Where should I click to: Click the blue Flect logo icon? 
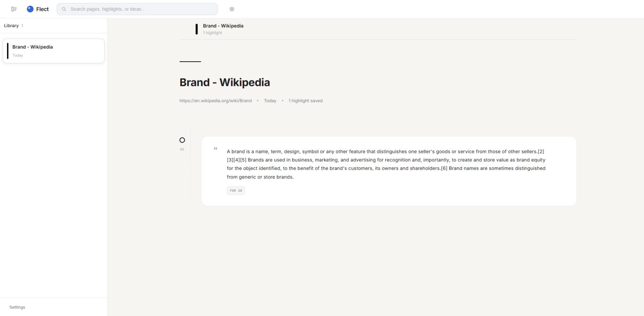(30, 9)
